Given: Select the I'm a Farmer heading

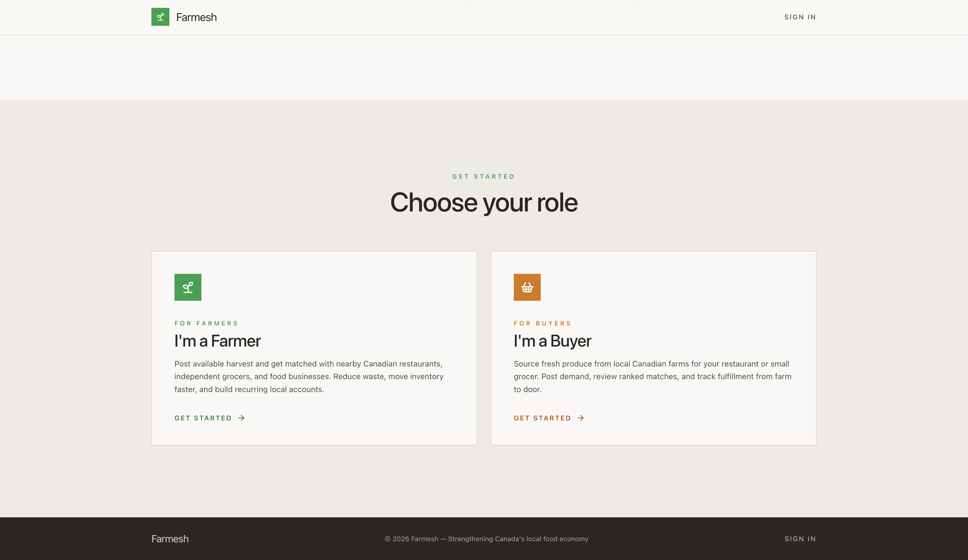Looking at the screenshot, I should pyautogui.click(x=217, y=341).
